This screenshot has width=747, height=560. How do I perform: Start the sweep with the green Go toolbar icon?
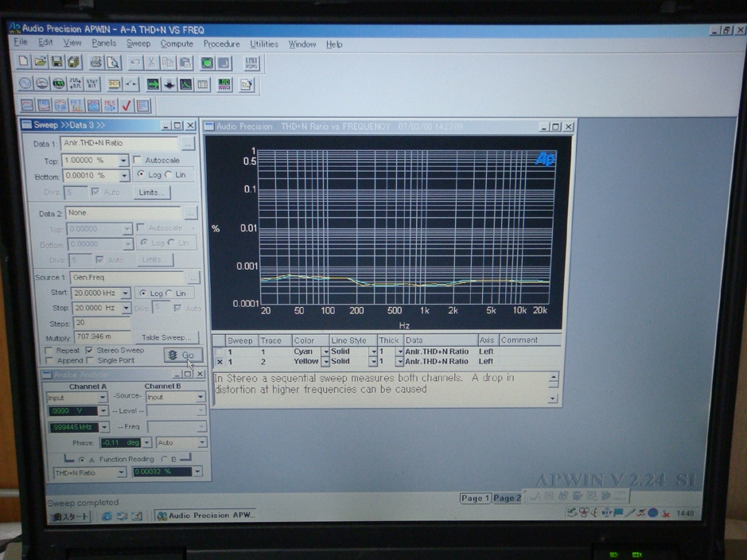[207, 64]
